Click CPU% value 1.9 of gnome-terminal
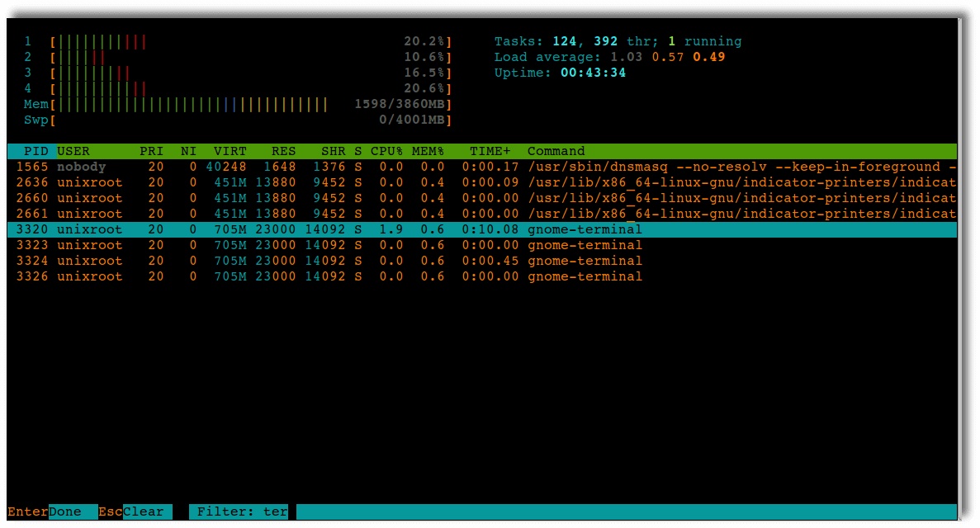The image size is (980, 528). (391, 229)
